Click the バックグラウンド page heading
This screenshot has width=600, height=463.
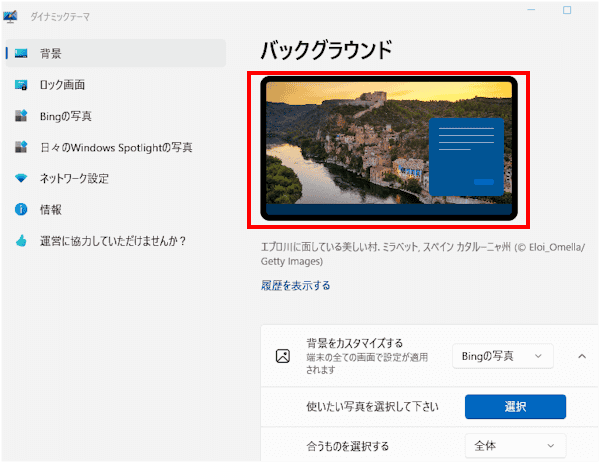coord(326,50)
